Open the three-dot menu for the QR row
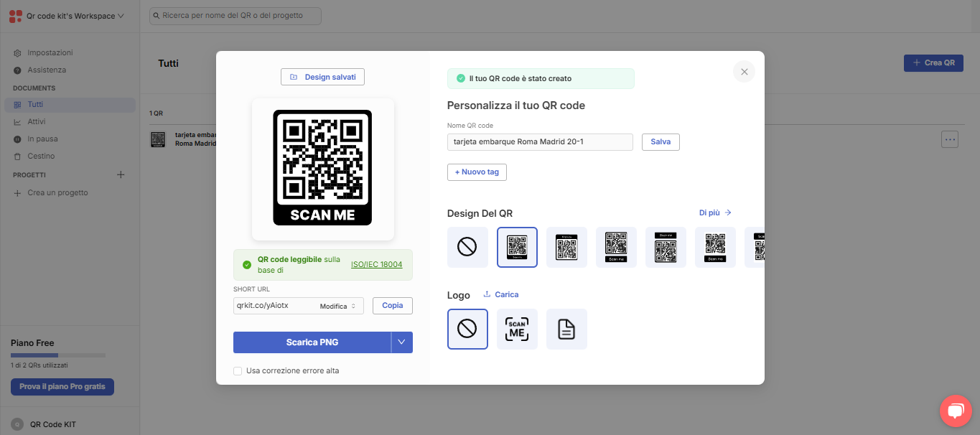Screen dimensions: 980x435 [x=950, y=139]
